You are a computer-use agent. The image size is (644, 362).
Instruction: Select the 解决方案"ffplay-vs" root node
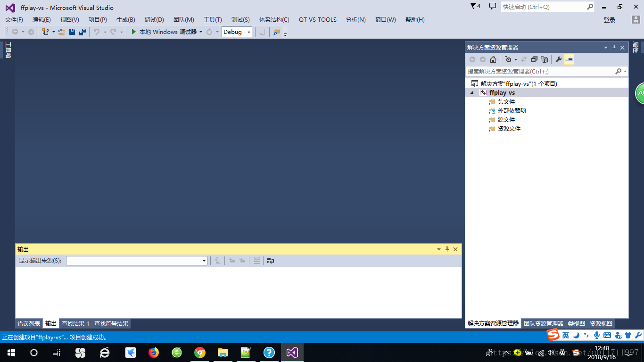(x=519, y=84)
